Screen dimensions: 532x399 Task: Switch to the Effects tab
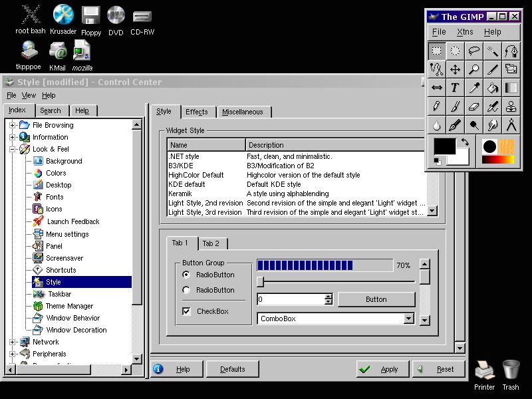coord(196,112)
